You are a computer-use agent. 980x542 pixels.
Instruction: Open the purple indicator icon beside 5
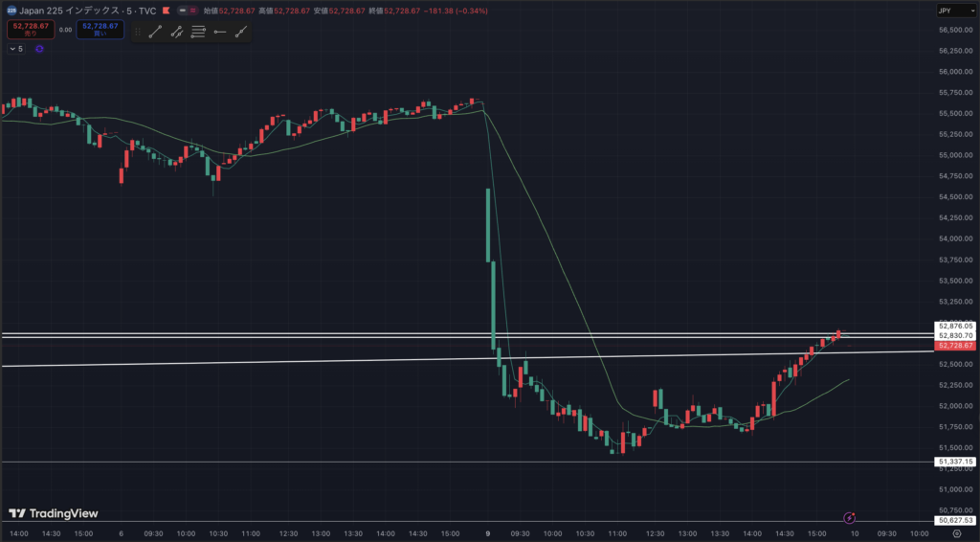[x=39, y=48]
